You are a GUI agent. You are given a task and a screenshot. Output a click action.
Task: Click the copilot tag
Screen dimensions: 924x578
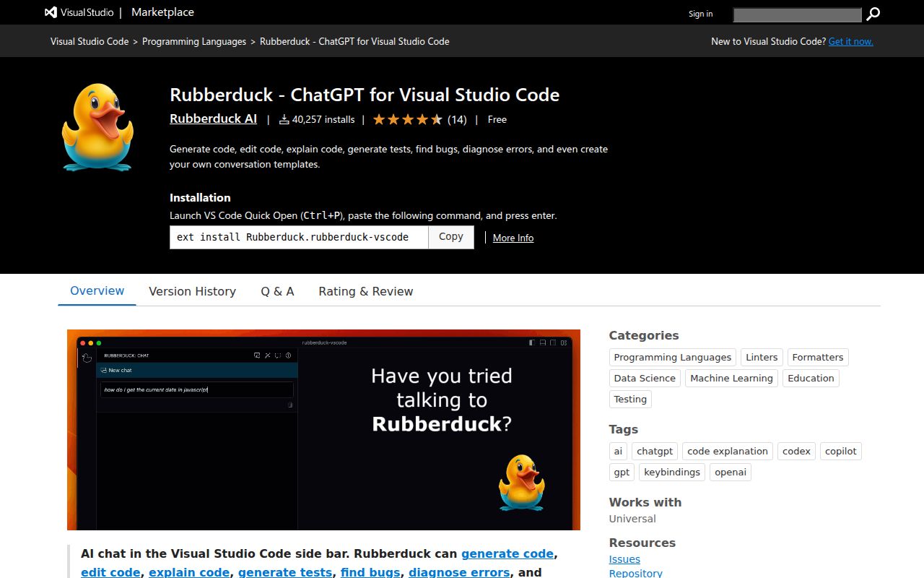click(x=841, y=451)
